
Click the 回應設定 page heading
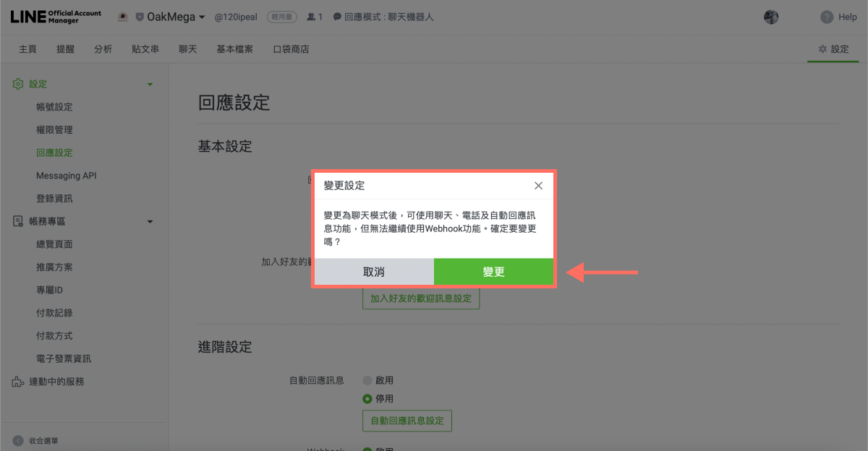(x=234, y=103)
